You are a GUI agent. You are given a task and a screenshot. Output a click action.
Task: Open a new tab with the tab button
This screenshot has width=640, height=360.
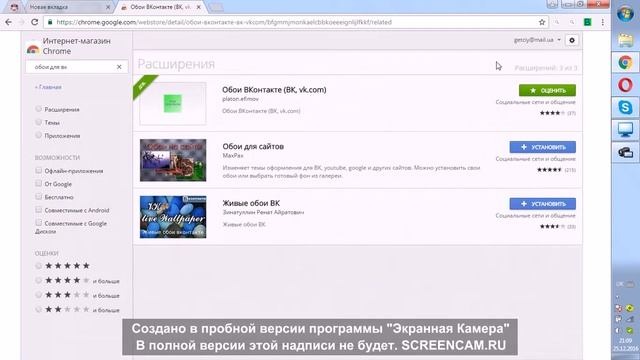216,7
